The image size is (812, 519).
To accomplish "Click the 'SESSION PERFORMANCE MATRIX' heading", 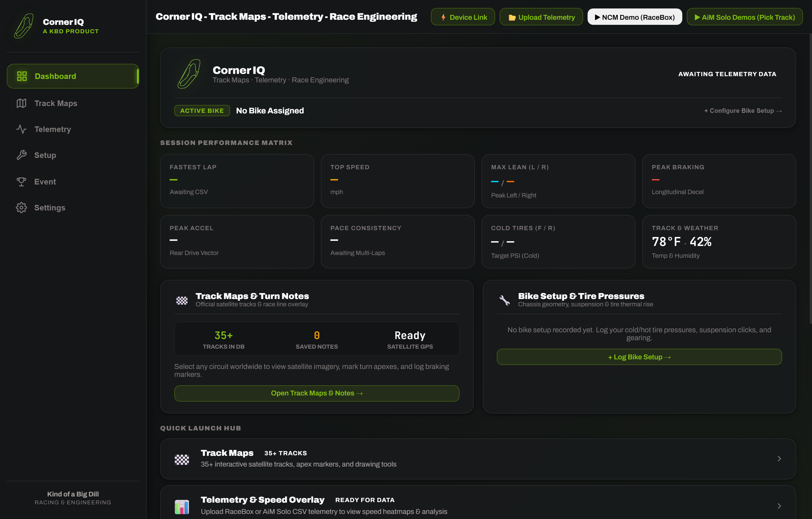I will pos(226,143).
